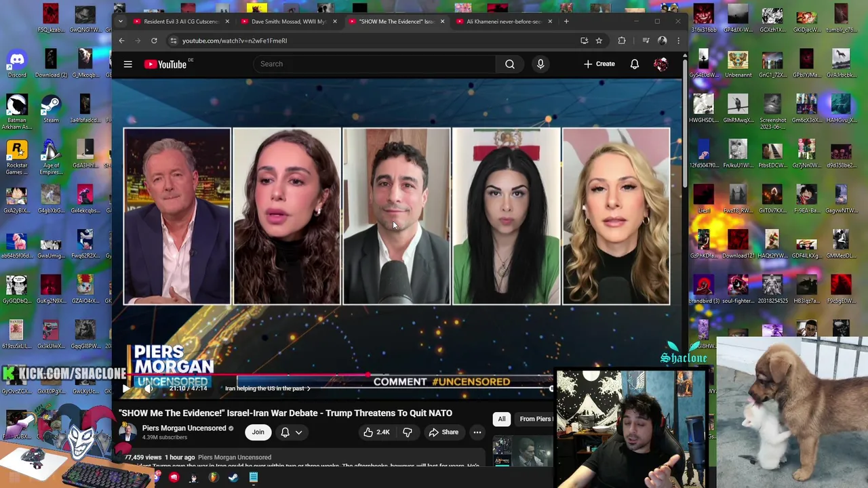Open Batman Arkham desktop shortcut
The image size is (868, 488).
(17, 112)
